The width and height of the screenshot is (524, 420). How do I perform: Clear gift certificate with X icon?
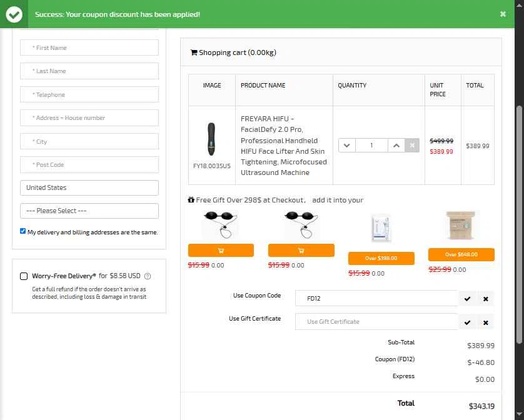point(486,322)
